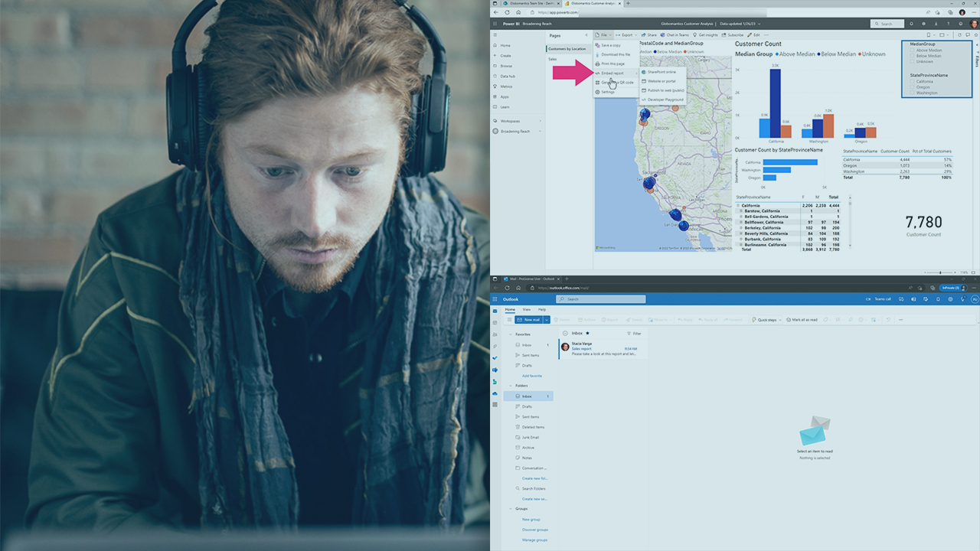Adjust the report zoom slider
Screen dimensions: 980x551
[x=940, y=272]
